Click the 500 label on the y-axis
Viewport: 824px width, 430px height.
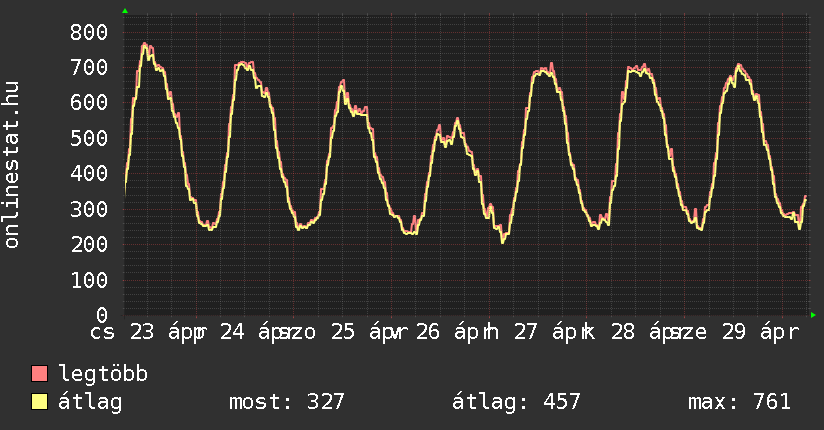[89, 138]
